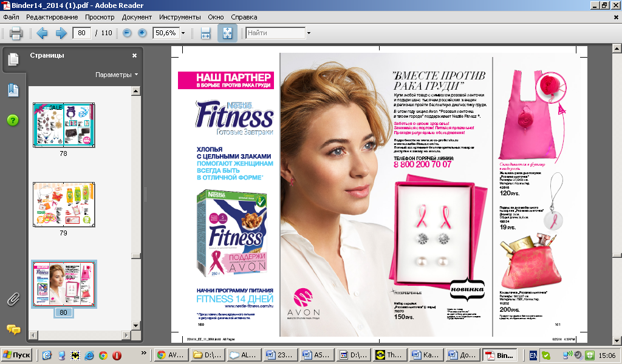The image size is (622, 364).
Task: Open the Comments speech bubble panel
Action: pyautogui.click(x=13, y=329)
